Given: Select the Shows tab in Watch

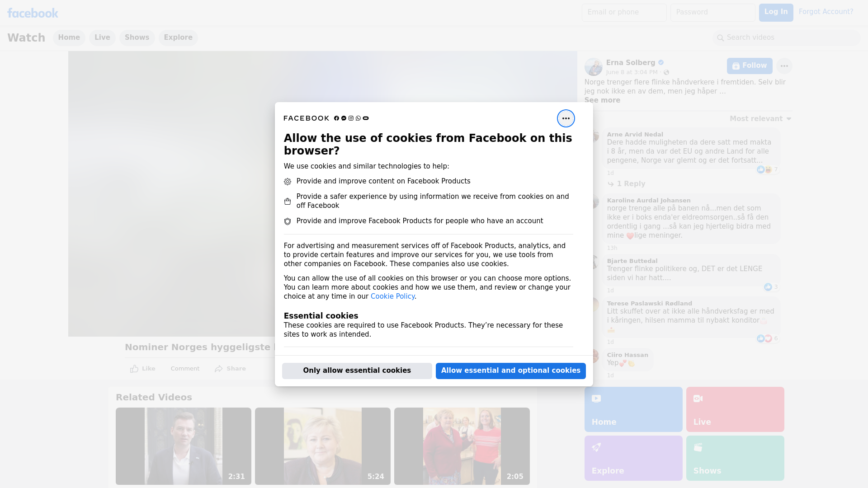Looking at the screenshot, I should [137, 38].
